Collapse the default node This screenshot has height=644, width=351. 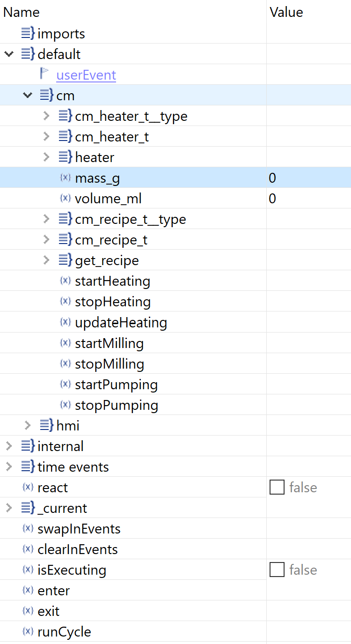pyautogui.click(x=8, y=54)
